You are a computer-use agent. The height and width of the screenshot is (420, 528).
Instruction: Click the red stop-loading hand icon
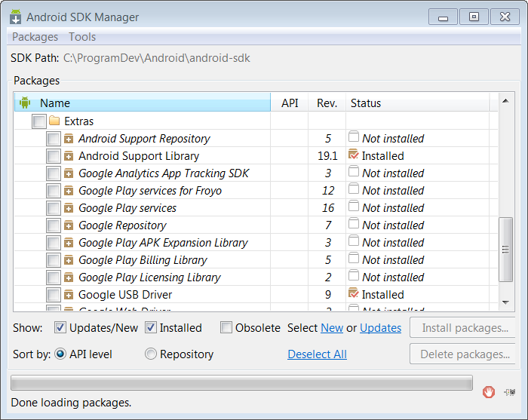point(489,391)
